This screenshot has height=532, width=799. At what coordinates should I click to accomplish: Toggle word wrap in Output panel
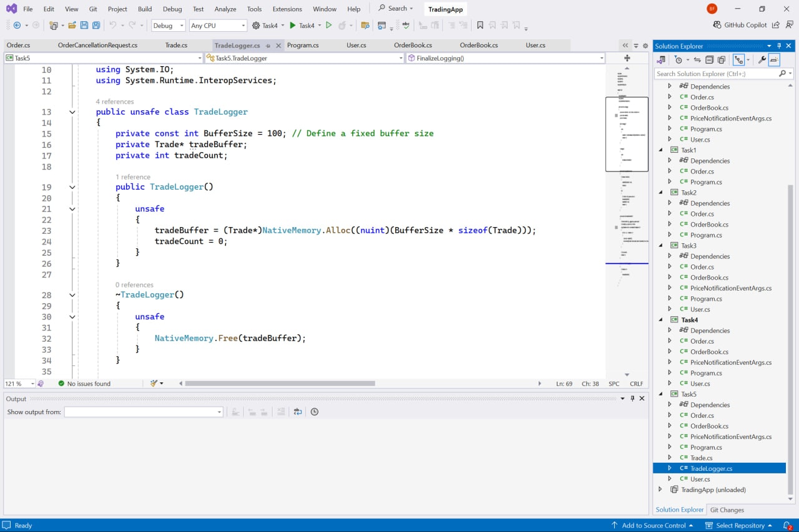(x=298, y=412)
